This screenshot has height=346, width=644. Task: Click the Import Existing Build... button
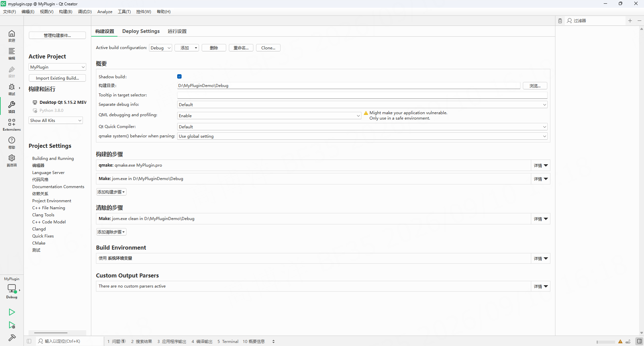click(x=57, y=78)
